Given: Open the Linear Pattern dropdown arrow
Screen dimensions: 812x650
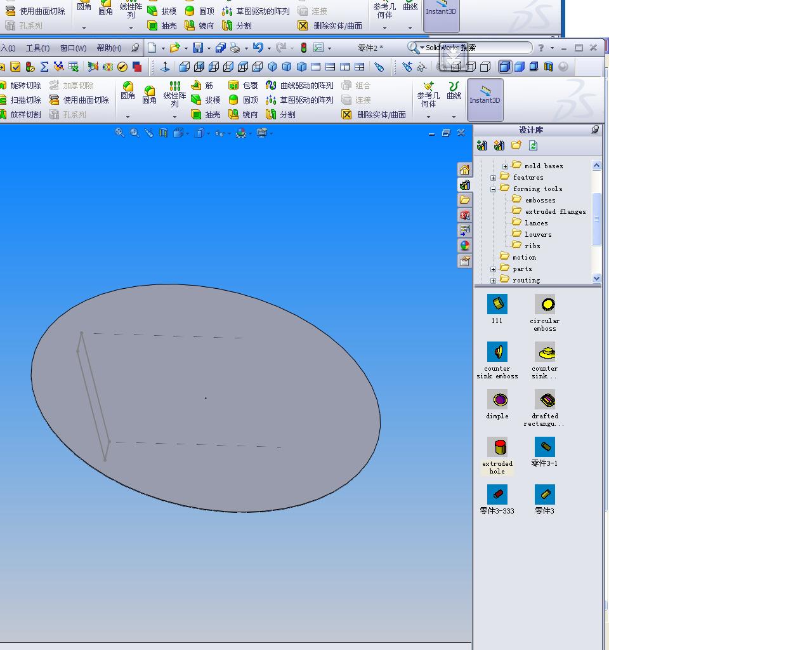Looking at the screenshot, I should (x=174, y=117).
